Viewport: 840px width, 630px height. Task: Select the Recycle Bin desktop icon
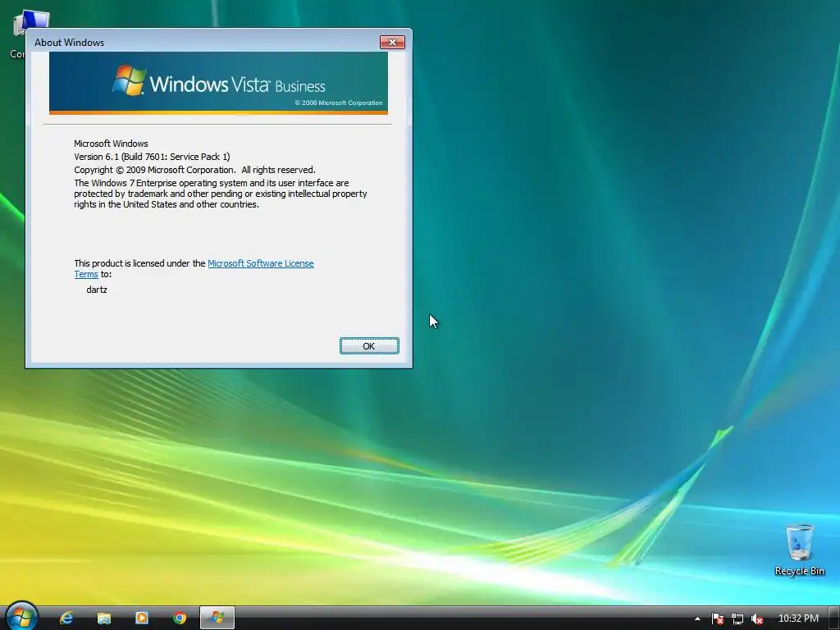[x=799, y=550]
